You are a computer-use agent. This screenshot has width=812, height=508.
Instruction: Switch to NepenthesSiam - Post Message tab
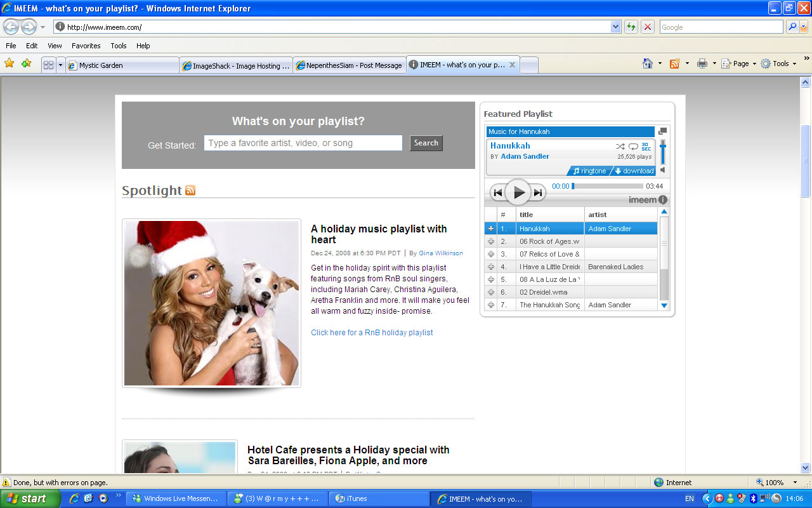coord(349,65)
